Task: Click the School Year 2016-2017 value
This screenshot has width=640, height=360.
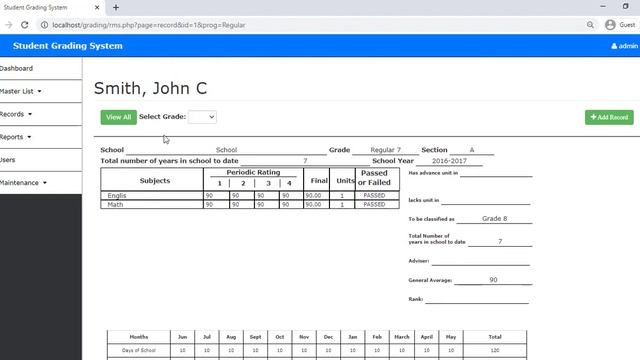Action: pyautogui.click(x=449, y=161)
